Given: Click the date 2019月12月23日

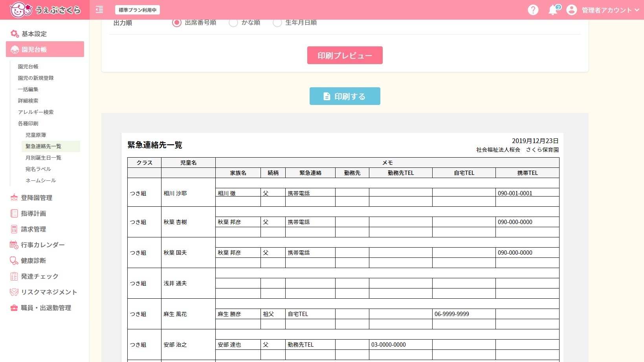Looking at the screenshot, I should pyautogui.click(x=535, y=141).
